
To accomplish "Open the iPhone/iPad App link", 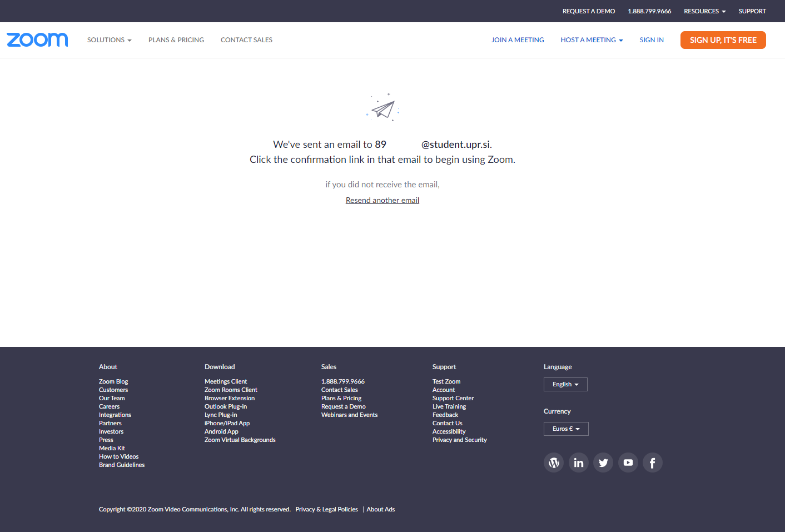I will point(227,423).
